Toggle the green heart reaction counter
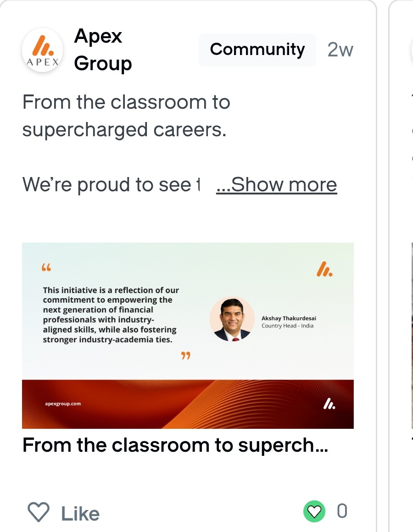This screenshot has width=413, height=532. click(x=314, y=511)
